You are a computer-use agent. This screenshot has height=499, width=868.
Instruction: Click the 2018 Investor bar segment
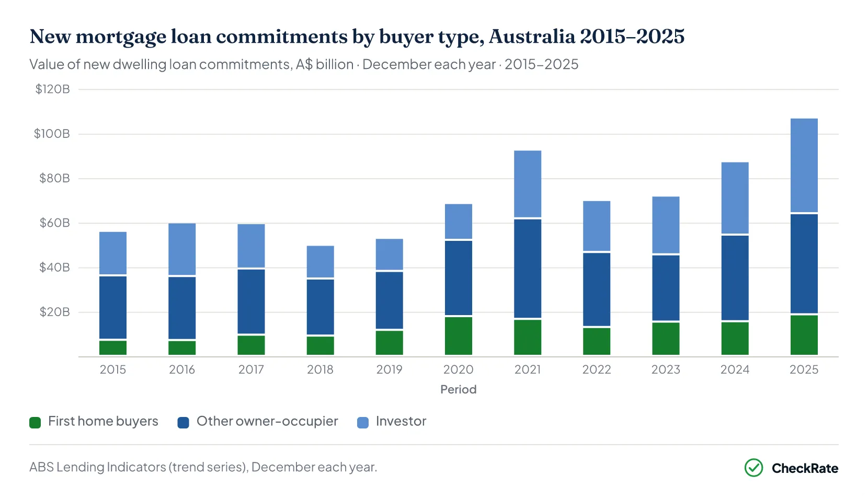[320, 261]
